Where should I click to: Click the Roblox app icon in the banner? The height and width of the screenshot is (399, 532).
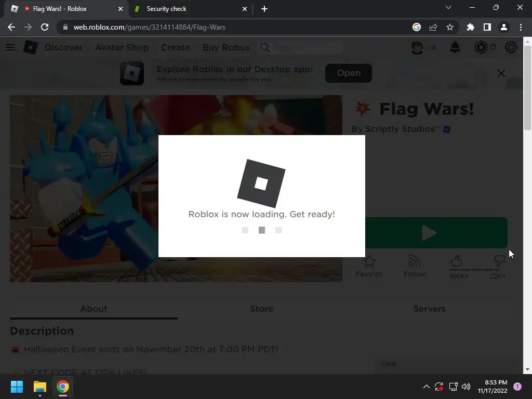pyautogui.click(x=132, y=73)
